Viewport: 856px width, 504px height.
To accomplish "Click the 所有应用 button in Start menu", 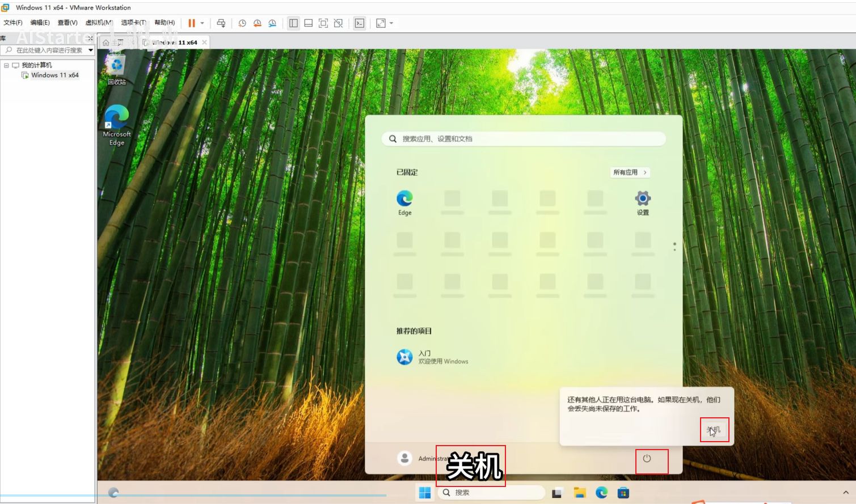I will (x=630, y=172).
